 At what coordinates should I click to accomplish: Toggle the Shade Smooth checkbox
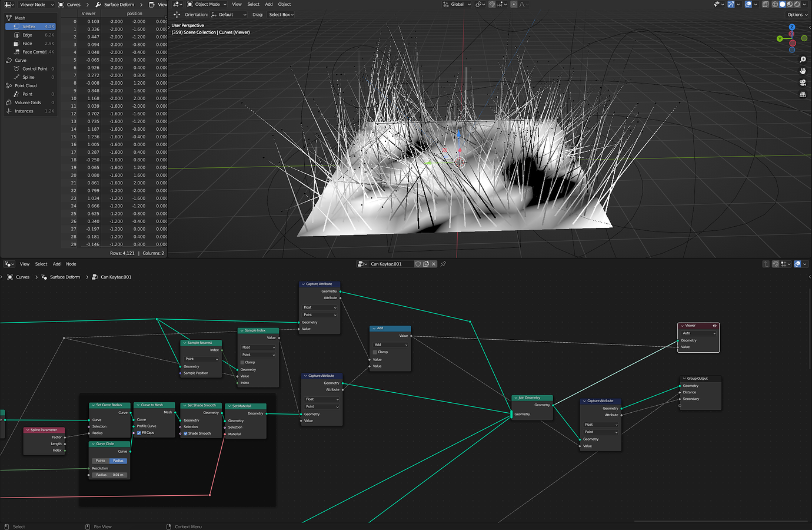[185, 433]
